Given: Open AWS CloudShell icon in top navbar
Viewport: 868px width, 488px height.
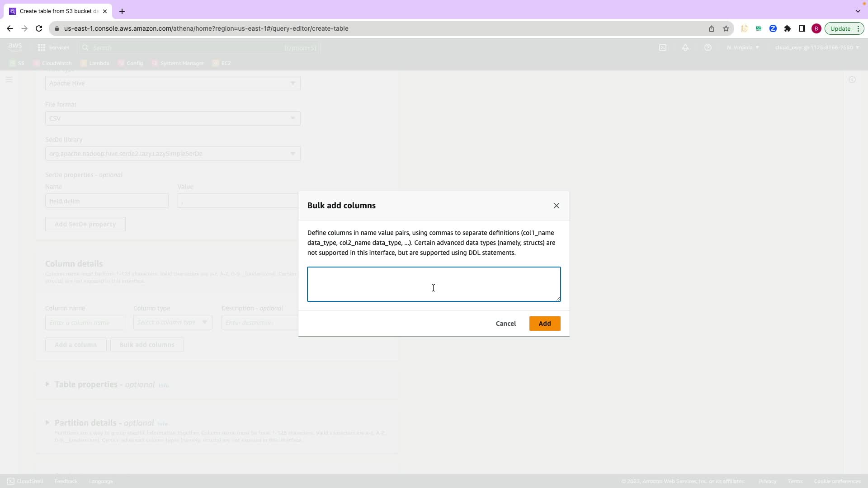Looking at the screenshot, I should (x=662, y=47).
